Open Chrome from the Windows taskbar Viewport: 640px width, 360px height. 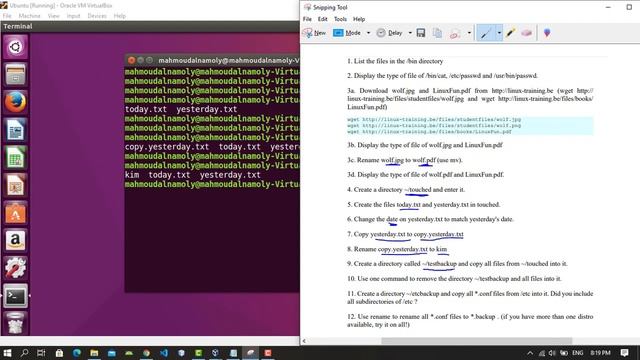147,353
